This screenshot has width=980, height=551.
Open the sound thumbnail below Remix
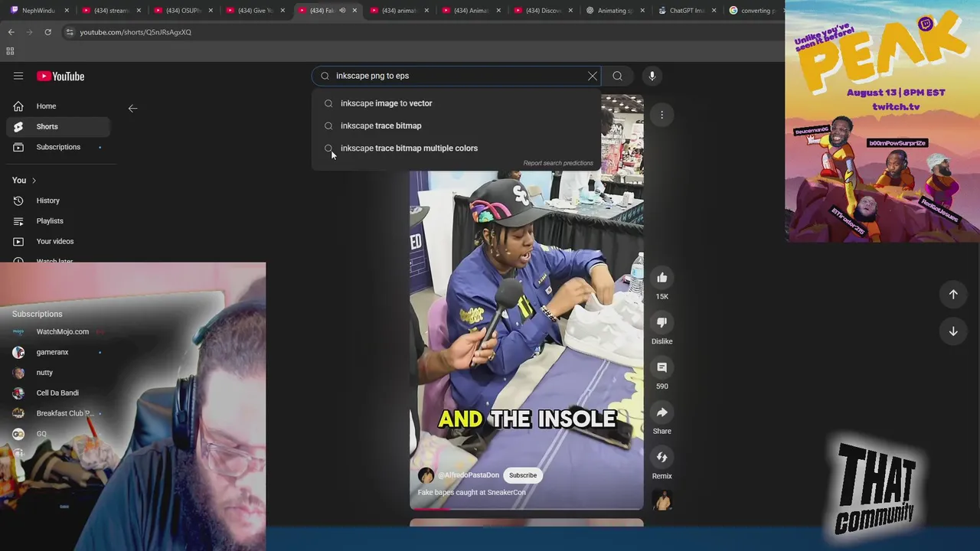click(662, 500)
